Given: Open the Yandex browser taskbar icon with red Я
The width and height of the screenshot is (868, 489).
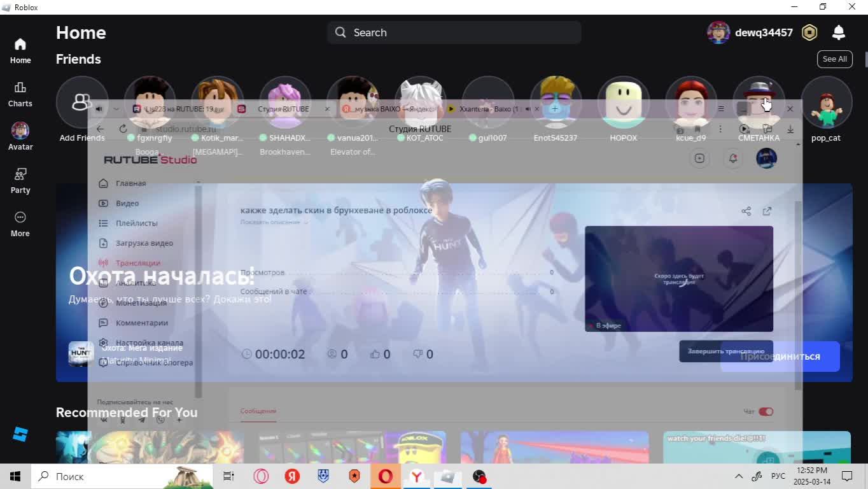Looking at the screenshot, I should [x=292, y=476].
